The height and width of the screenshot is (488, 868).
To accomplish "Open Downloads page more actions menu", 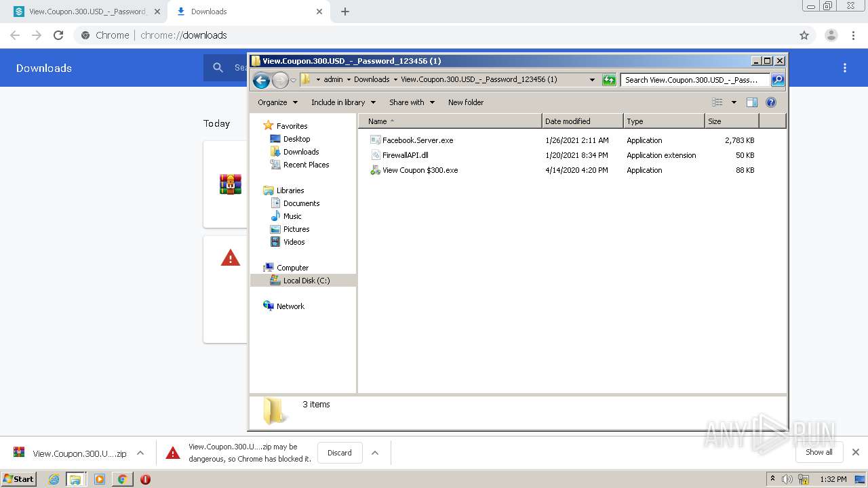I will point(845,68).
